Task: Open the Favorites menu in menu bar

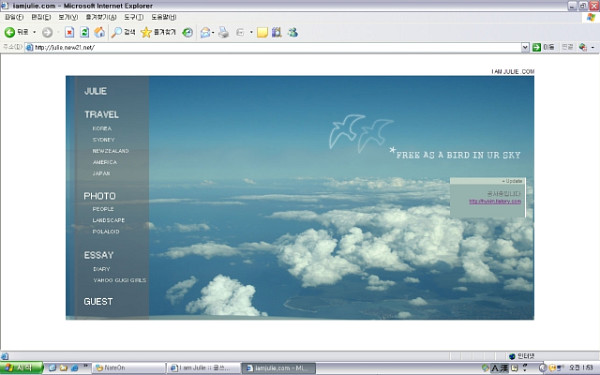Action: pos(101,17)
